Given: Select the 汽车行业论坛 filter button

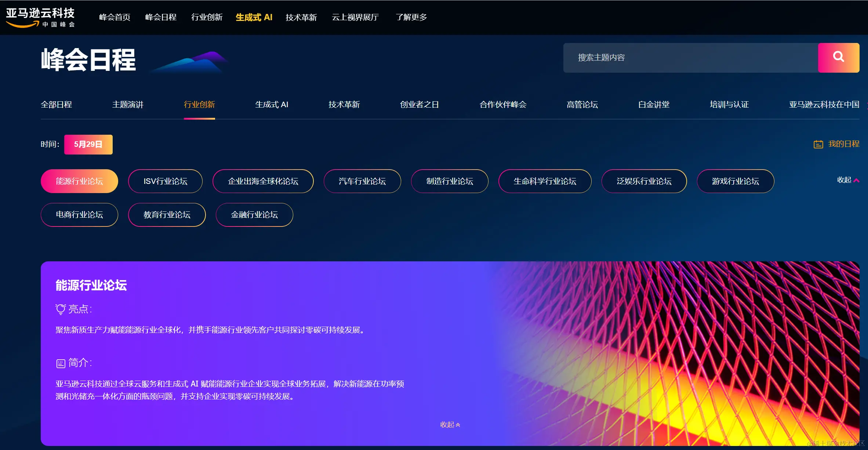Looking at the screenshot, I should click(x=362, y=181).
